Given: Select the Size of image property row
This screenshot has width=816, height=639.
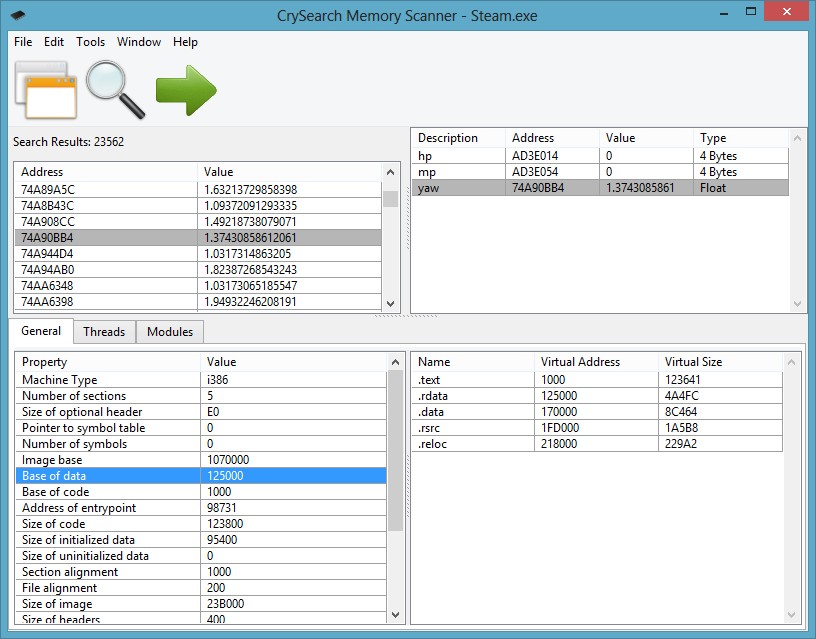Looking at the screenshot, I should pyautogui.click(x=201, y=604).
